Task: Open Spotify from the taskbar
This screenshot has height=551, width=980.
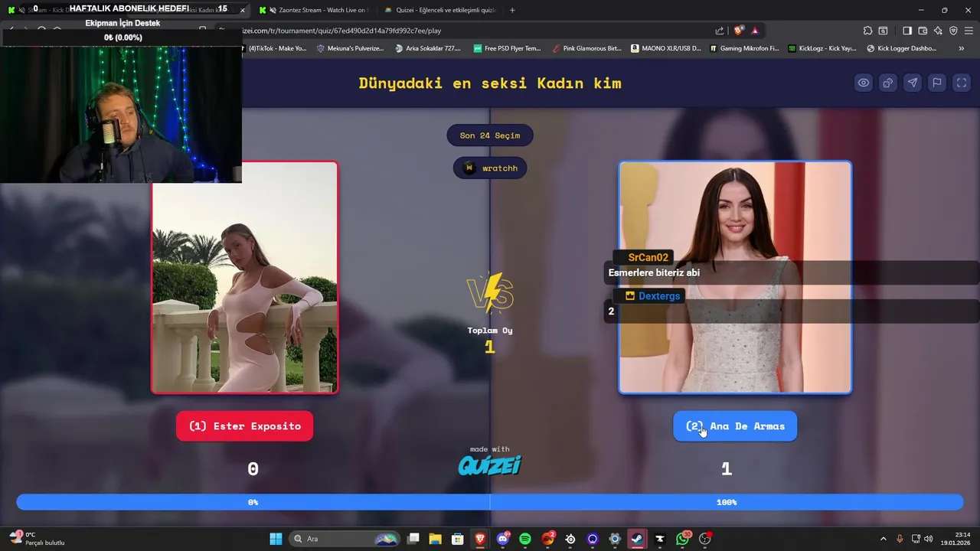Action: pyautogui.click(x=525, y=539)
